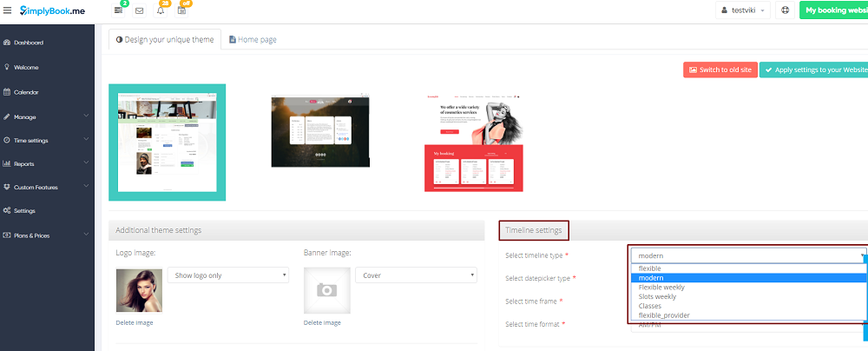Click the globe icon in the top bar
Image resolution: width=868 pixels, height=351 pixels.
pyautogui.click(x=785, y=10)
